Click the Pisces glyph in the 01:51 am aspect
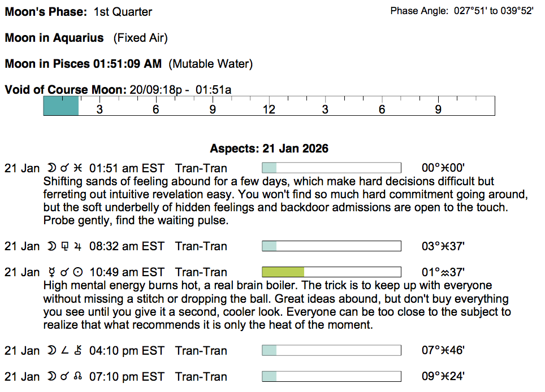This screenshot has width=545, height=392. pyautogui.click(x=78, y=168)
